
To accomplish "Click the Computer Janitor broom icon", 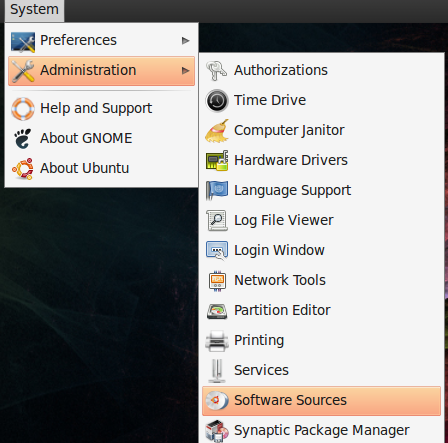I will [x=217, y=131].
